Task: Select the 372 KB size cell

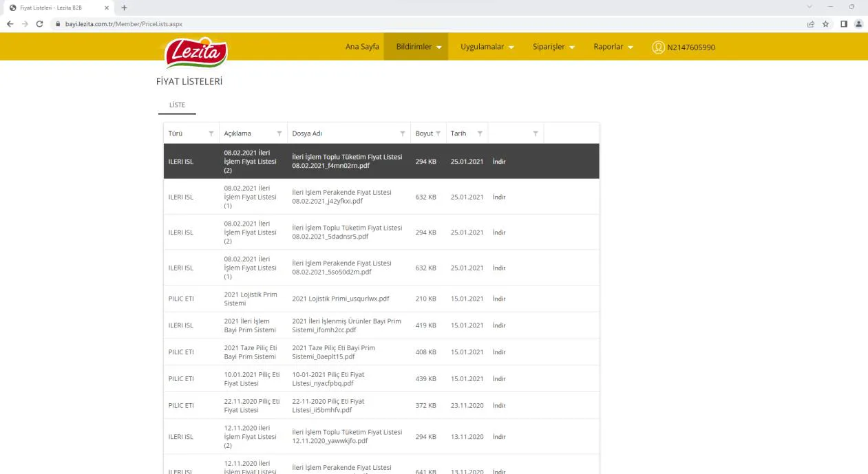Action: coord(426,406)
